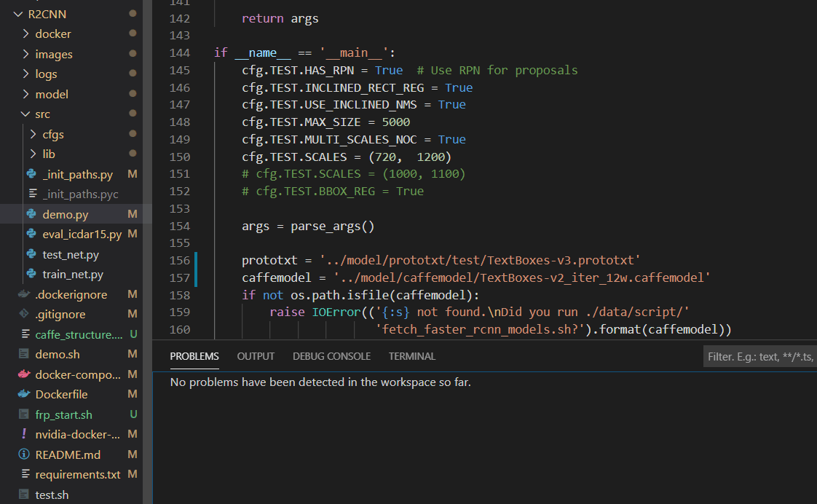Expand the lib folder
The height and width of the screenshot is (504, 817).
[33, 154]
